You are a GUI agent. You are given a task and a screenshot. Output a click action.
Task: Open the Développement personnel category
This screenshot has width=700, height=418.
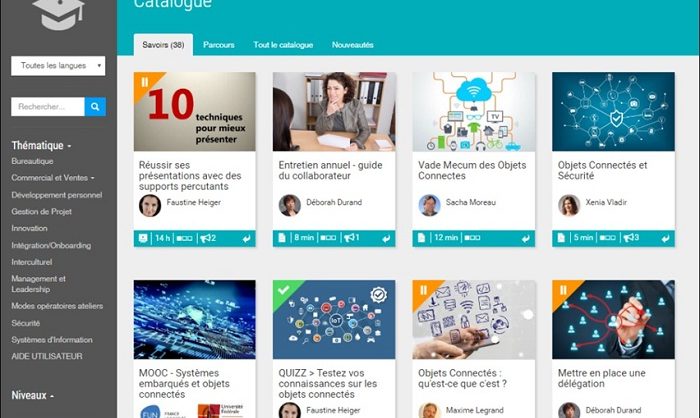(57, 195)
